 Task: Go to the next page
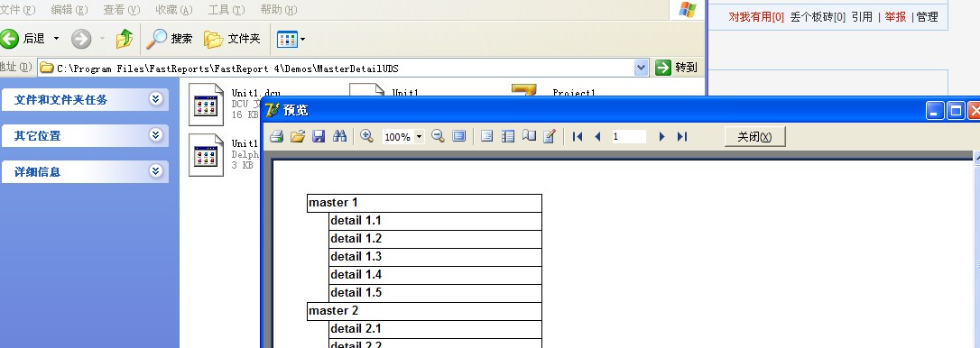tap(661, 136)
